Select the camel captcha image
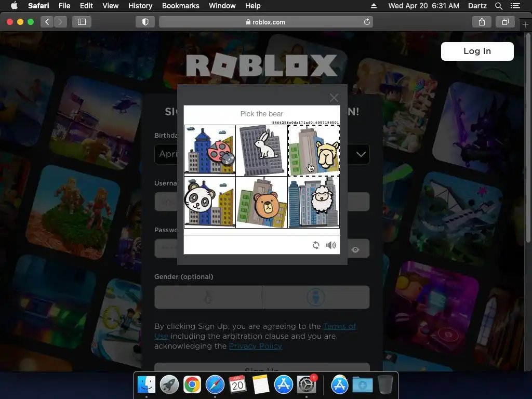 click(314, 150)
